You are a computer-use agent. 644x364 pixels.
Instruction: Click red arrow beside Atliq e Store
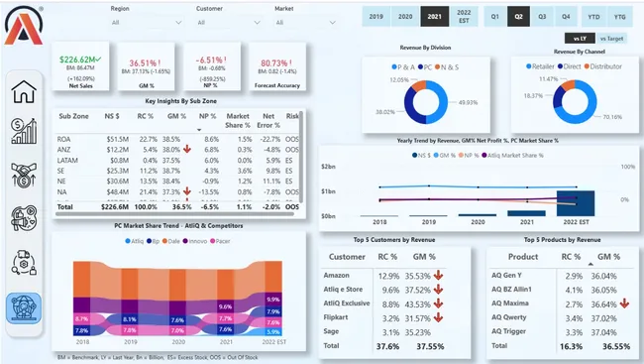click(x=438, y=290)
